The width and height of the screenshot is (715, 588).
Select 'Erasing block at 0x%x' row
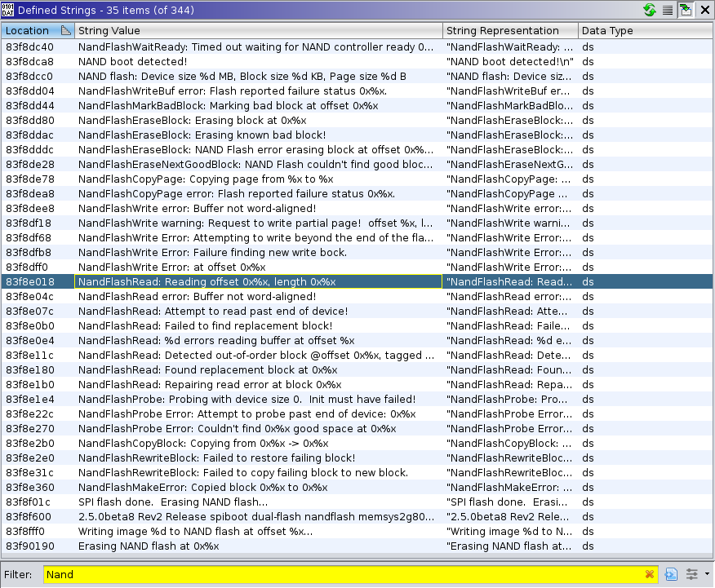pos(357,120)
